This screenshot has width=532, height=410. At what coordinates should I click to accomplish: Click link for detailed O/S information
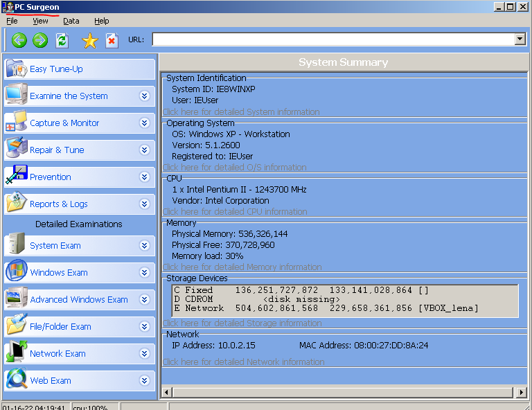point(234,167)
